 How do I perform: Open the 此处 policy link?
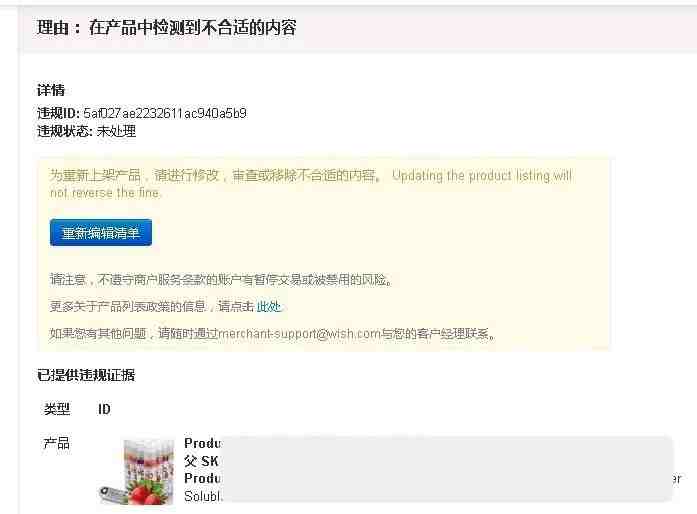click(269, 307)
